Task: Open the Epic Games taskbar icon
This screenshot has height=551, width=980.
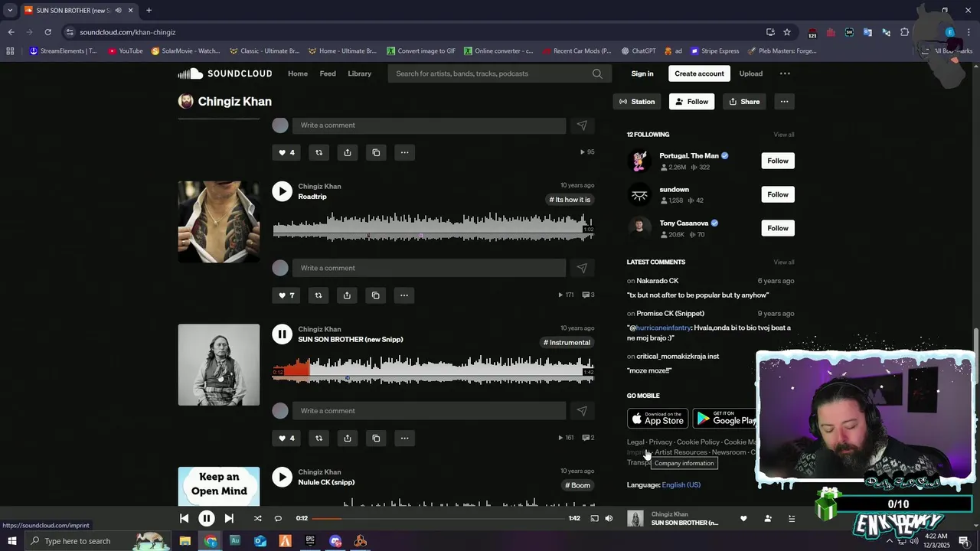Action: point(310,541)
